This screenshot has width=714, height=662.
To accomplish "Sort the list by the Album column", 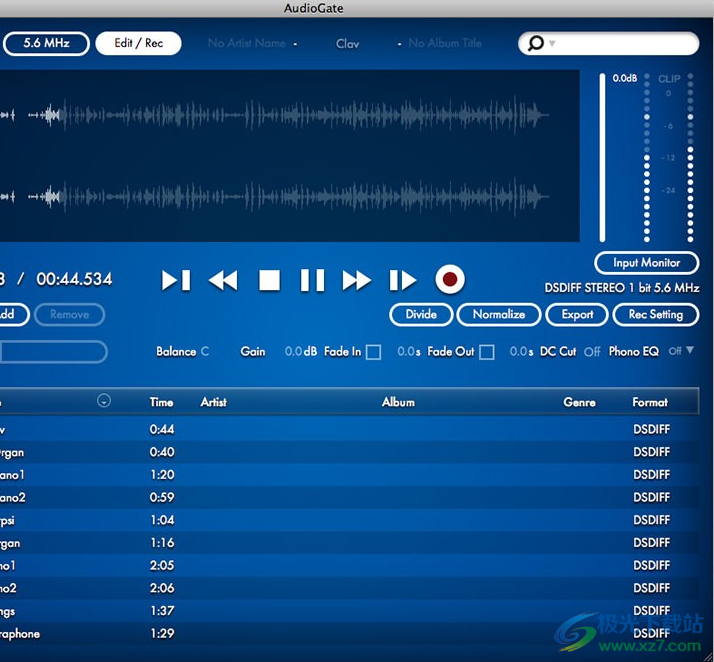I will (x=398, y=402).
